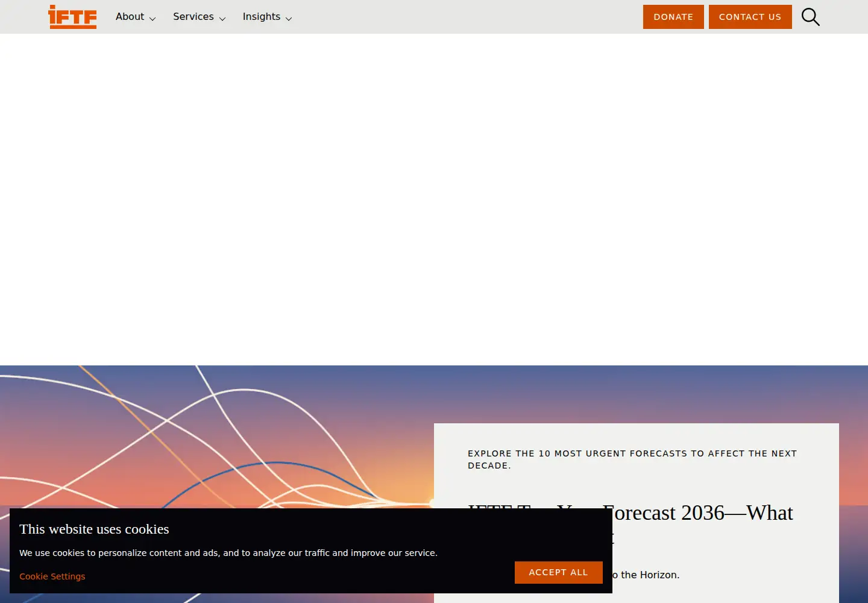
Task: Accept all cookies
Action: pyautogui.click(x=558, y=572)
